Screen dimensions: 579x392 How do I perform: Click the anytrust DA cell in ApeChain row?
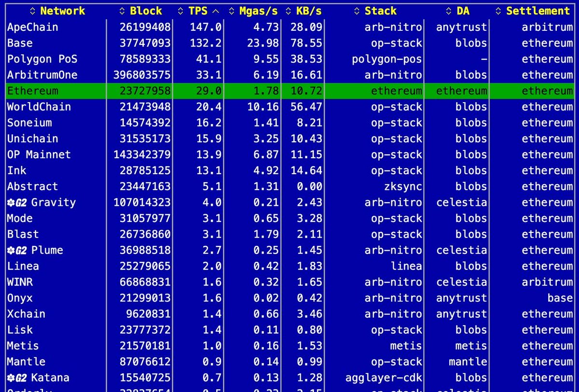462,27
